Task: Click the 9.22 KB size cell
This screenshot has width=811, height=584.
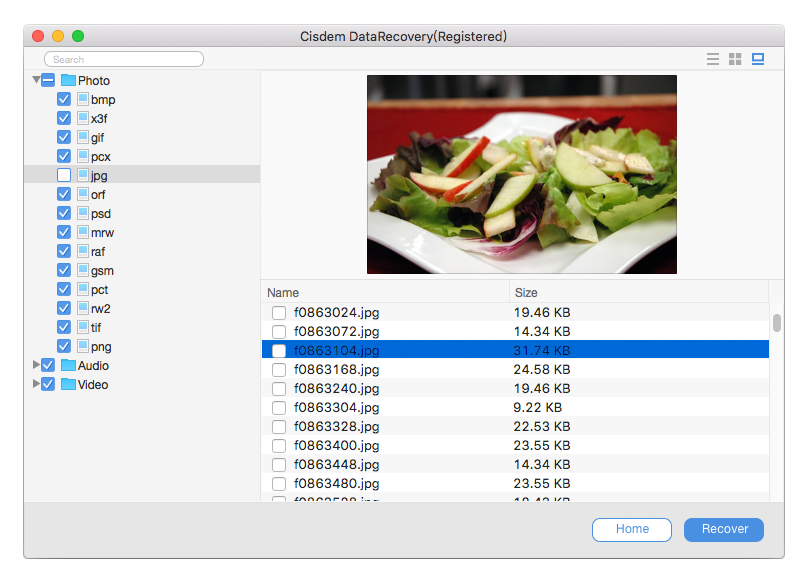Action: 537,408
